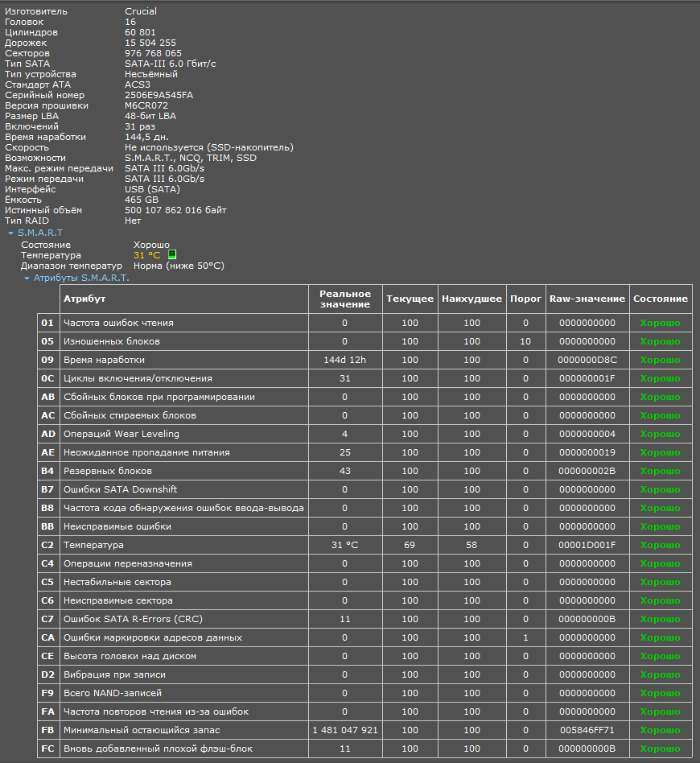Click the green temperature indicator icon
Viewport: 700px width, 763px height.
coord(172,254)
